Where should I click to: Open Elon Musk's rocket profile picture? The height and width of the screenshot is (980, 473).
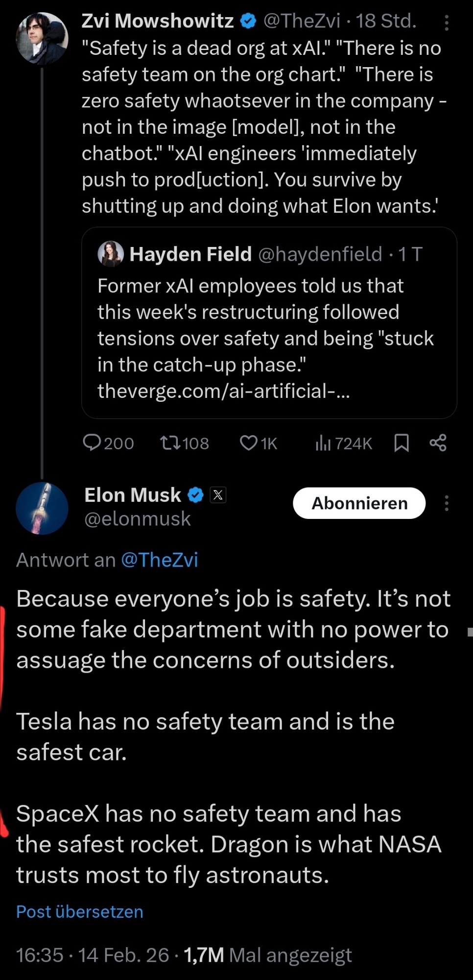point(42,508)
